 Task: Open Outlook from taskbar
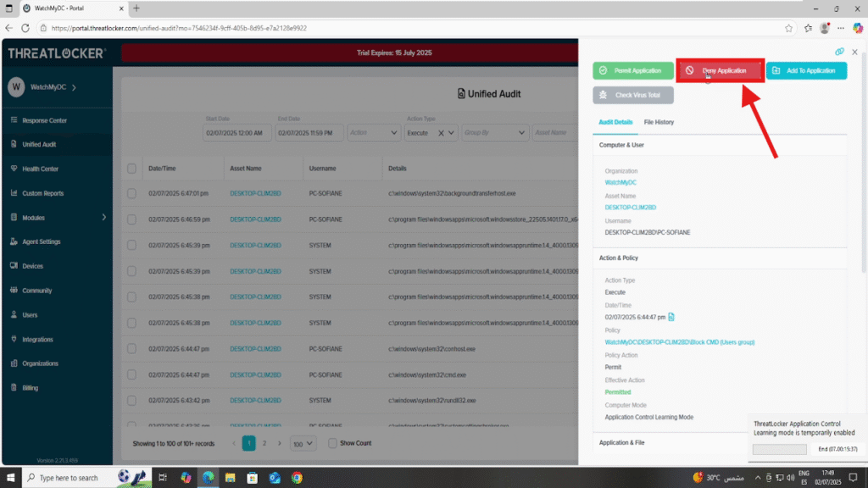(x=275, y=478)
